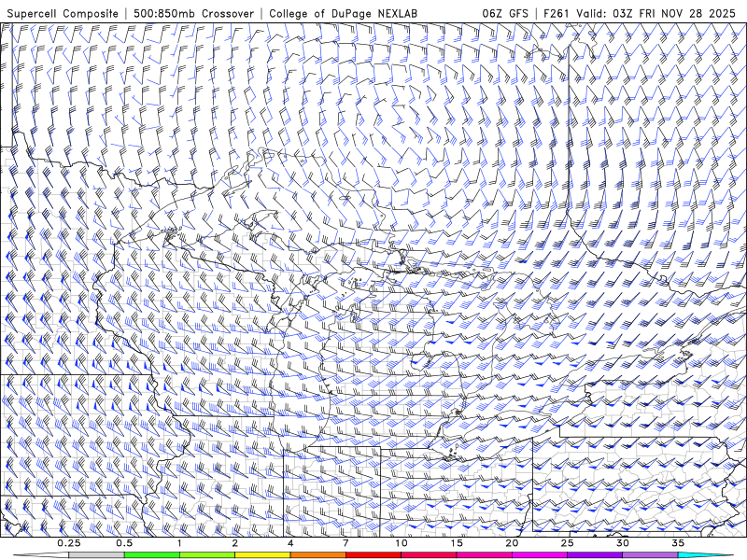
Task: Click the 15 label on the color scale
Action: pos(457,543)
